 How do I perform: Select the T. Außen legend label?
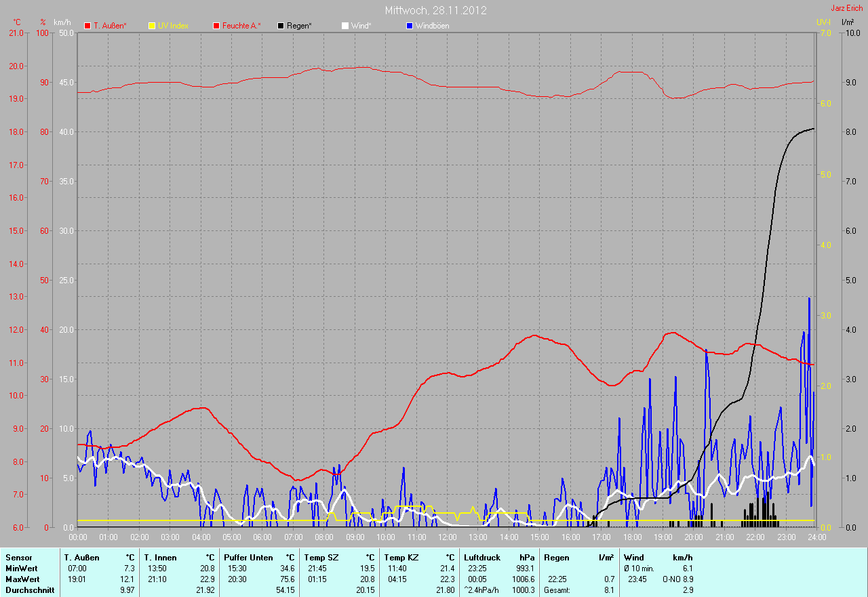point(110,26)
